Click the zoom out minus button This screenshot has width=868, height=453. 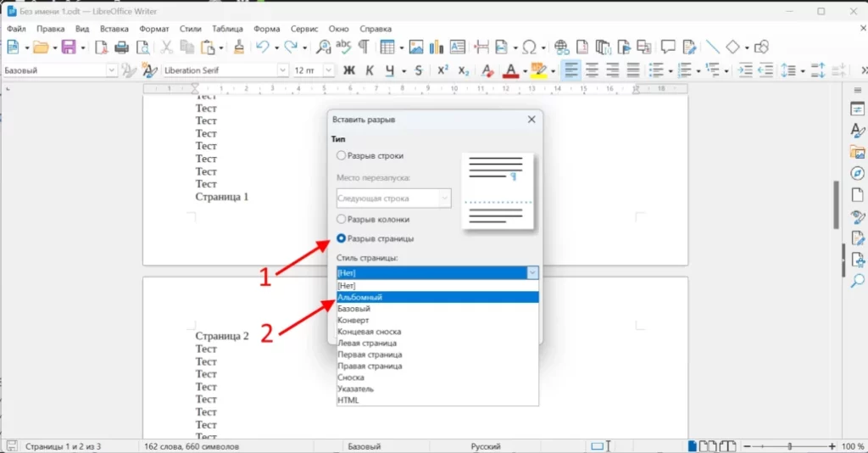coord(747,446)
